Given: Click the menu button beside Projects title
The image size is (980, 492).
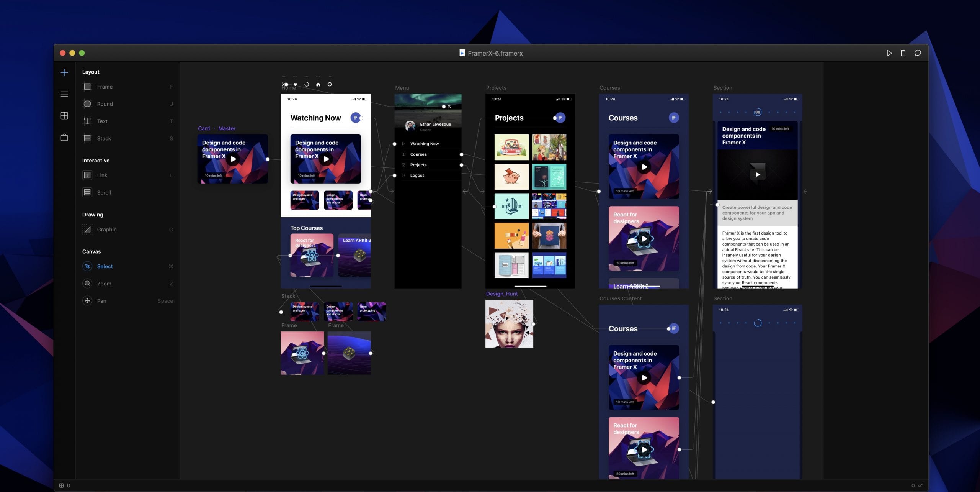Looking at the screenshot, I should [x=560, y=118].
